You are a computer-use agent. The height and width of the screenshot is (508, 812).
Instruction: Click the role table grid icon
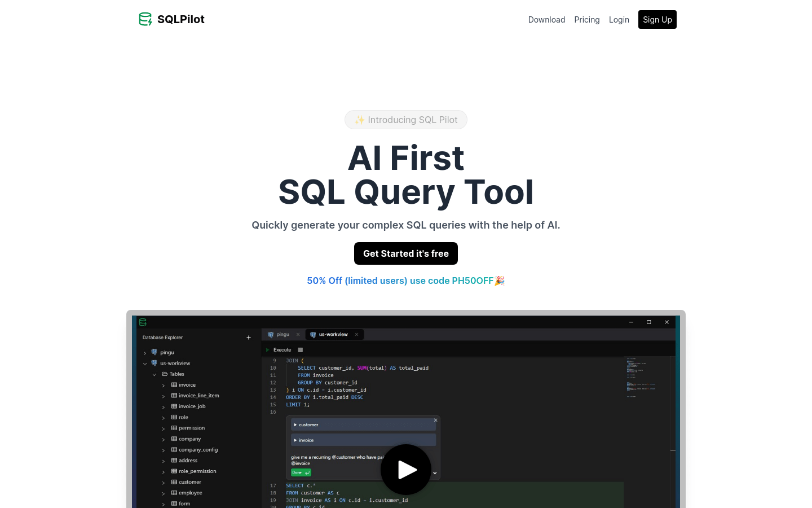tap(174, 417)
